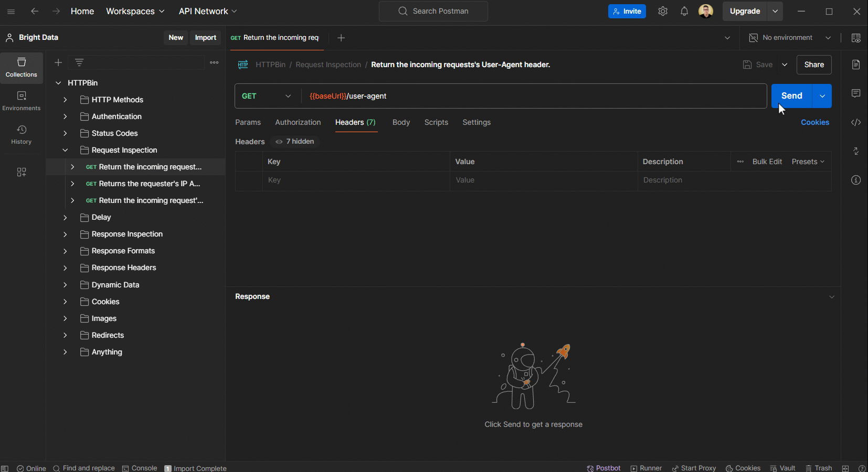Viewport: 868px width, 472px height.
Task: Open Postman settings
Action: (662, 10)
